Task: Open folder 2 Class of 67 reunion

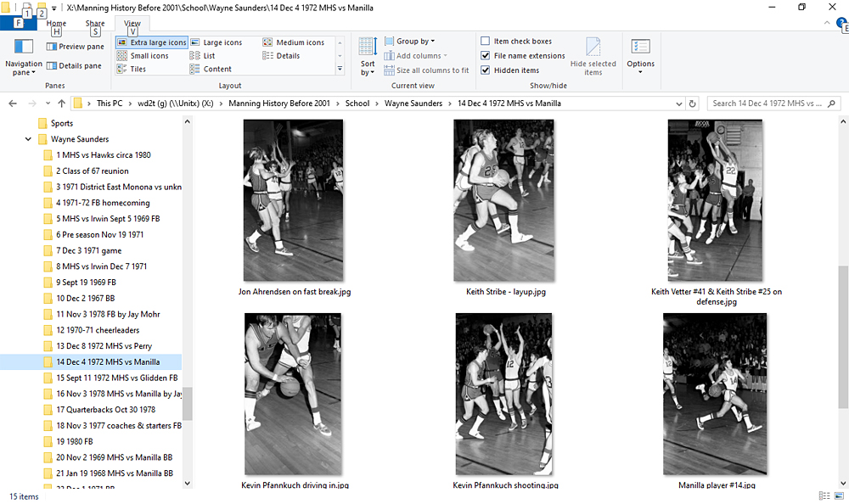Action: point(87,171)
